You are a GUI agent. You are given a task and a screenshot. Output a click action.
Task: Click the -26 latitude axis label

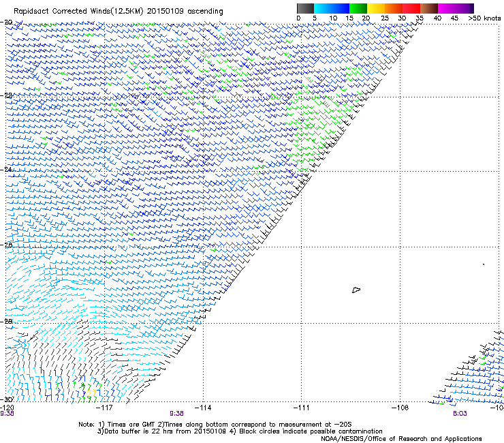[x=6, y=245]
